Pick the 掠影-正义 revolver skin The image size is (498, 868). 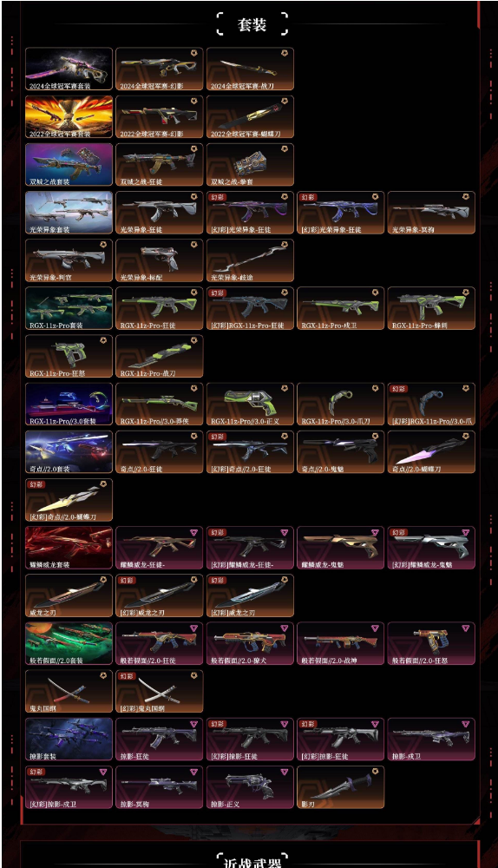pyautogui.click(x=250, y=787)
